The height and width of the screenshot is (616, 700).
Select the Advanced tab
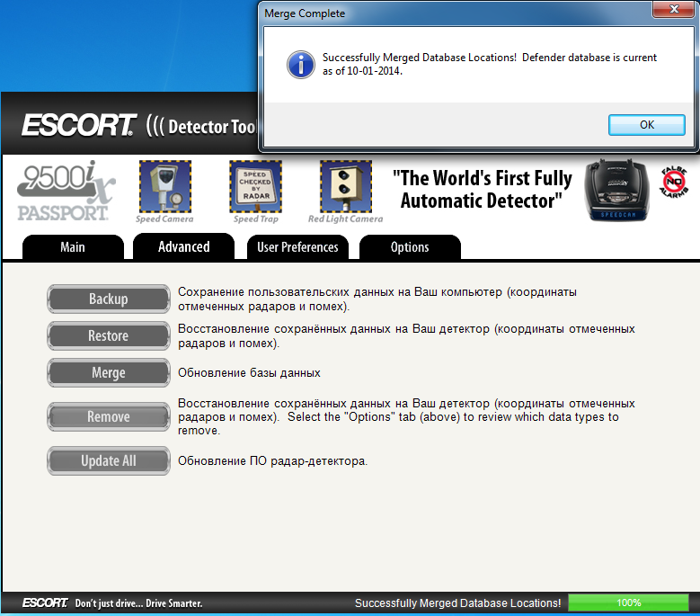point(183,246)
